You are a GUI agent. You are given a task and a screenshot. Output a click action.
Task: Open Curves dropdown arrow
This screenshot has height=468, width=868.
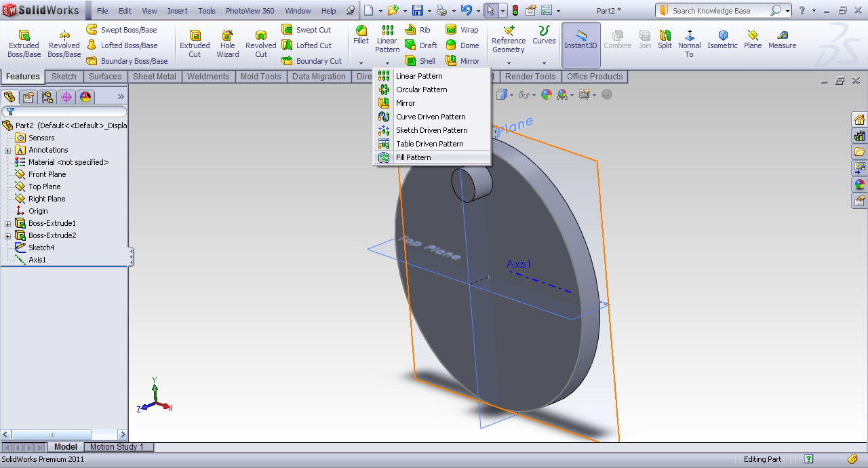544,63
